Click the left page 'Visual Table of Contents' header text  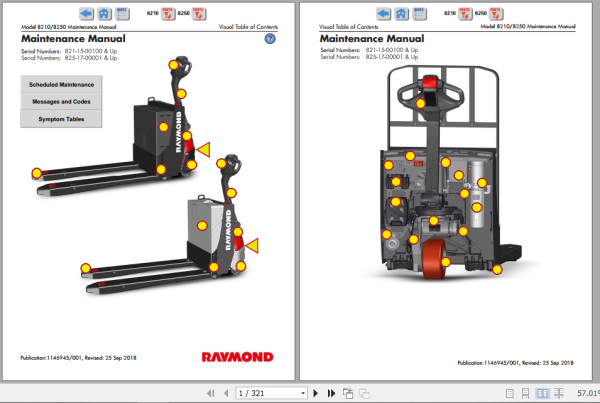click(248, 27)
